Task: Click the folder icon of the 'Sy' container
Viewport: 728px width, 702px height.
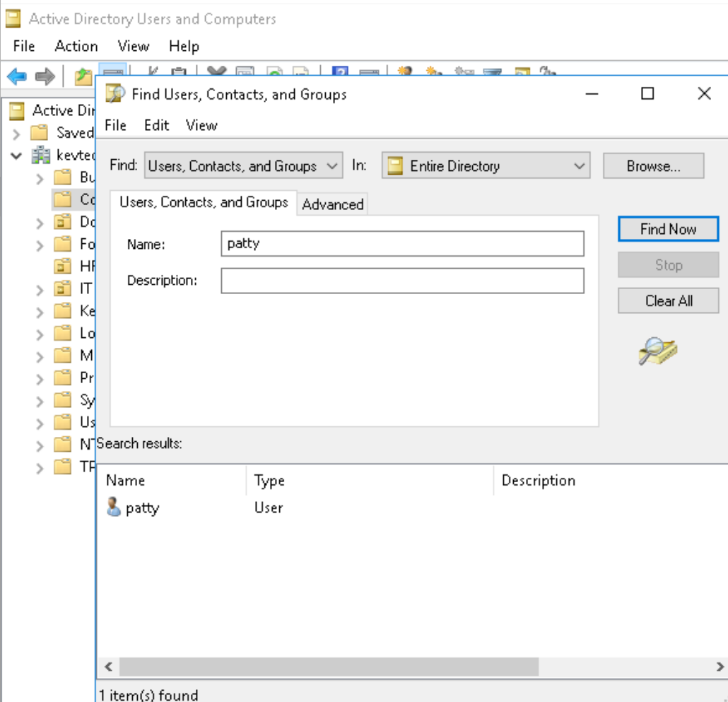Action: point(63,399)
